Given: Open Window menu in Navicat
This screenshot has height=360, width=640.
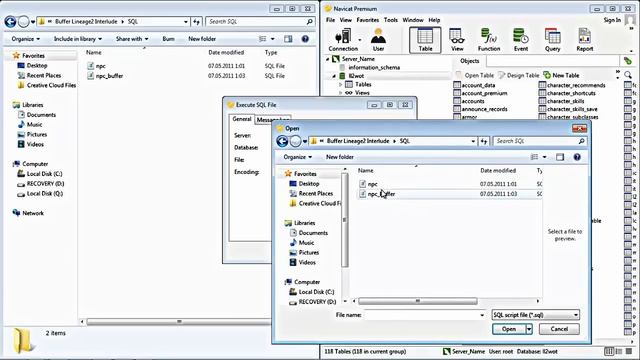Looking at the screenshot, I should tap(413, 20).
